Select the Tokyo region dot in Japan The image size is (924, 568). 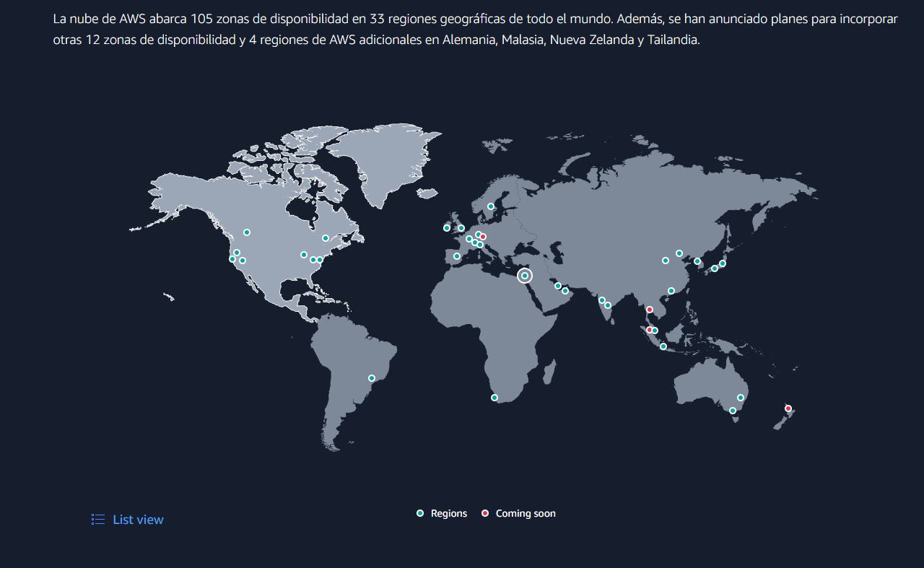723,263
